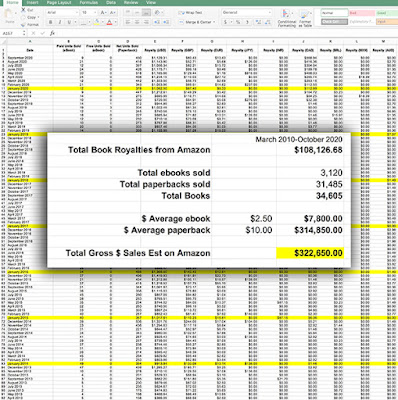The width and height of the screenshot is (398, 400).
Task: Select column A header
Action: coord(30,41)
